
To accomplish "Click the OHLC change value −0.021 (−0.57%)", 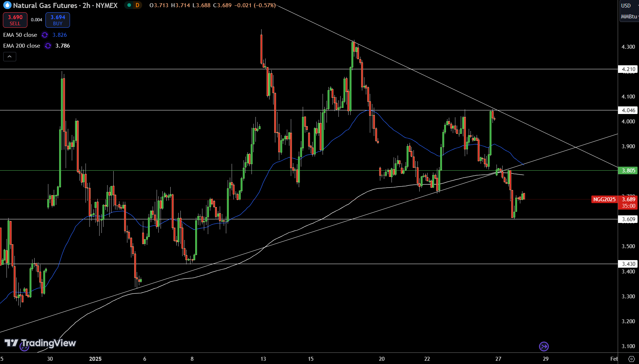I will 255,5.
